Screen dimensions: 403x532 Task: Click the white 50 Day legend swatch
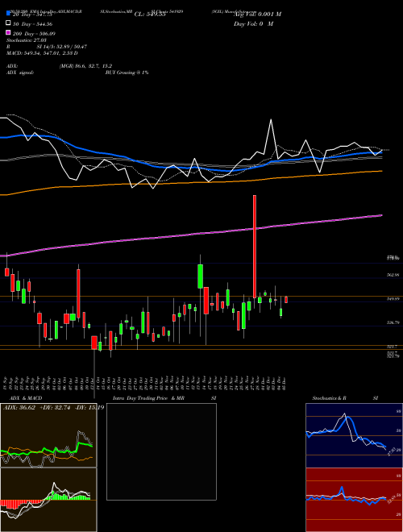(x=8, y=23)
